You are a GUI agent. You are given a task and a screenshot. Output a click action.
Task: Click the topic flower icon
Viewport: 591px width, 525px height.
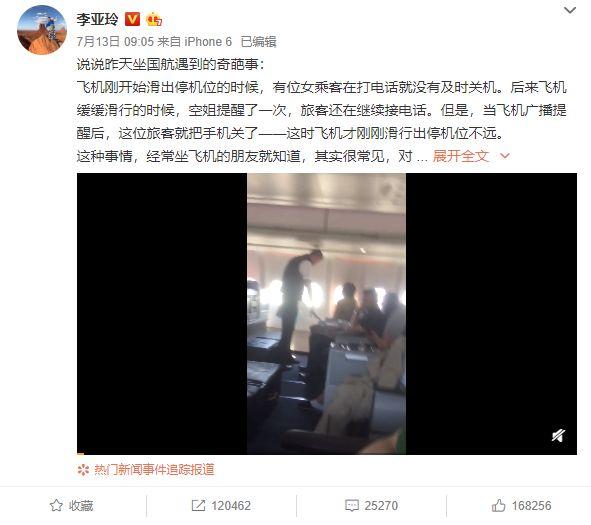(x=83, y=470)
